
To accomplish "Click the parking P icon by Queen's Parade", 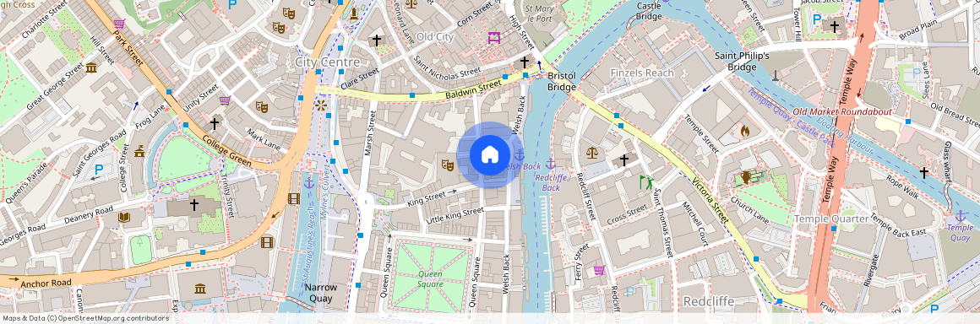I will click(x=98, y=169).
